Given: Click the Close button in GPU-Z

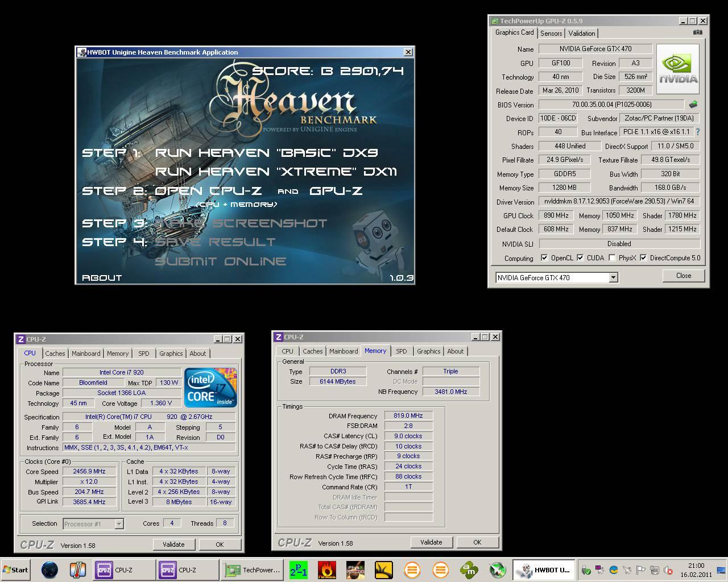Looking at the screenshot, I should 684,276.
